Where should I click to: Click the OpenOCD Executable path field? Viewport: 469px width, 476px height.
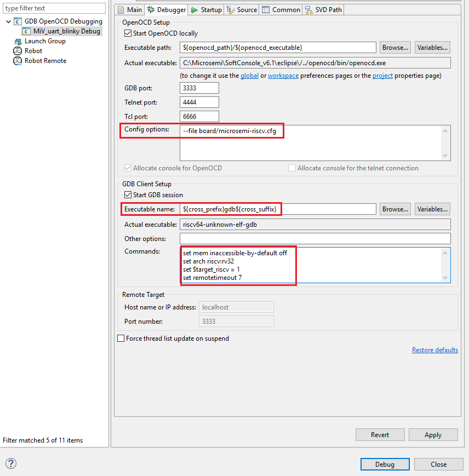coord(278,48)
